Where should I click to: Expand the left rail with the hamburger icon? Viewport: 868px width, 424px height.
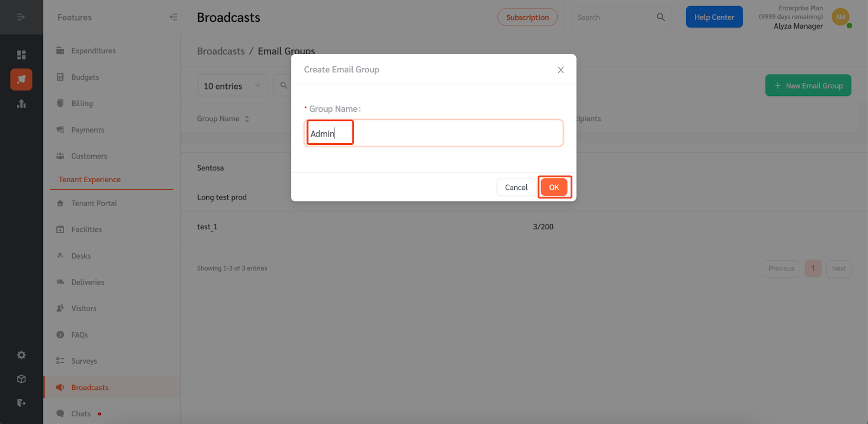tap(21, 17)
